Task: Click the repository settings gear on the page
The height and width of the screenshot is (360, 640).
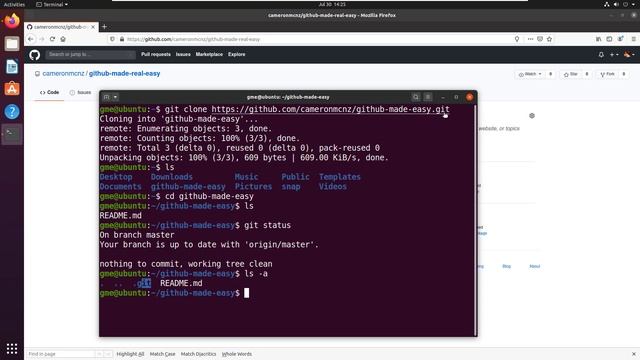Action: click(532, 116)
